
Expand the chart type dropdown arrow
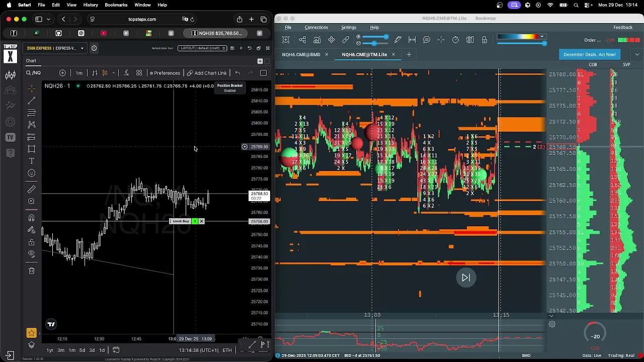114,73
